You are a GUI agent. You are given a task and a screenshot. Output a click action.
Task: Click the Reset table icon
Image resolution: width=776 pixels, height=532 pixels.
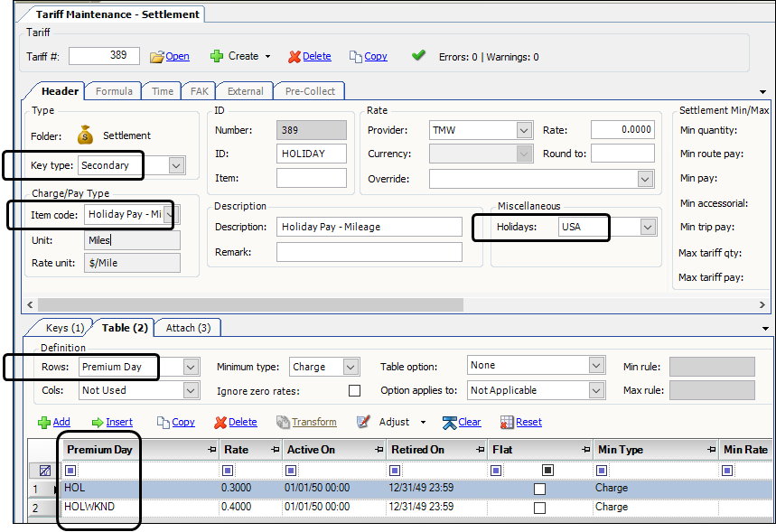(x=507, y=422)
